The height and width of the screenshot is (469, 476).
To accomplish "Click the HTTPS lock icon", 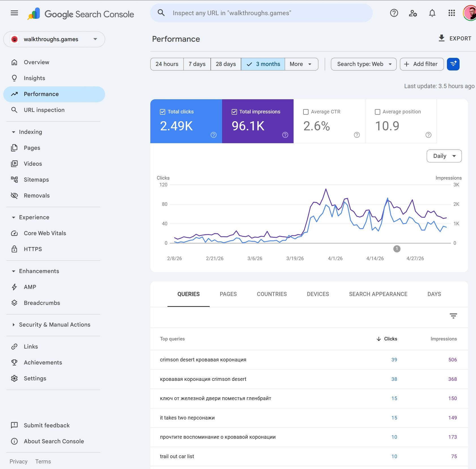I will (x=14, y=249).
